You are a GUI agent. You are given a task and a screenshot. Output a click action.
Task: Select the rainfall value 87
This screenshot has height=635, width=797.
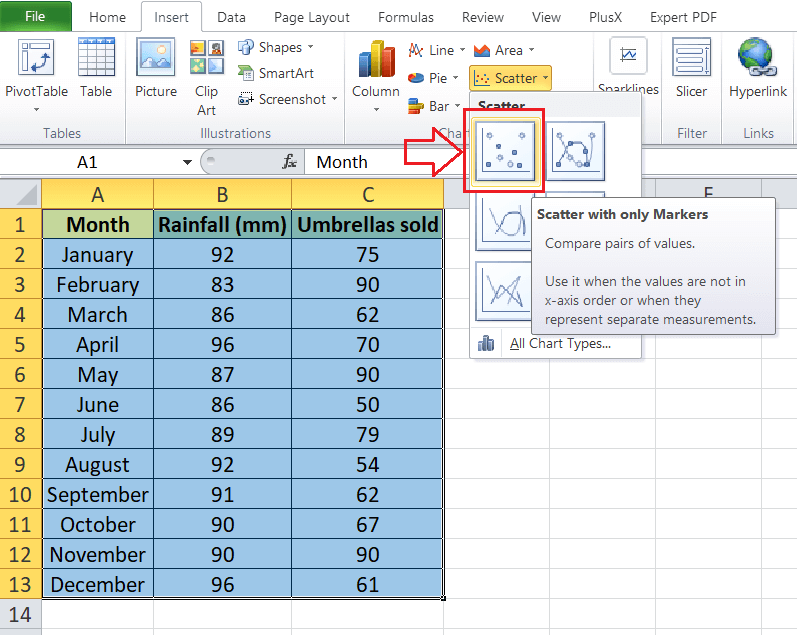click(x=222, y=374)
